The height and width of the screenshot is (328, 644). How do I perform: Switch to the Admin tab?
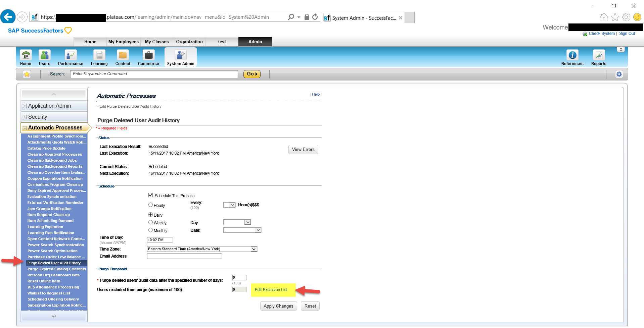[x=255, y=42]
